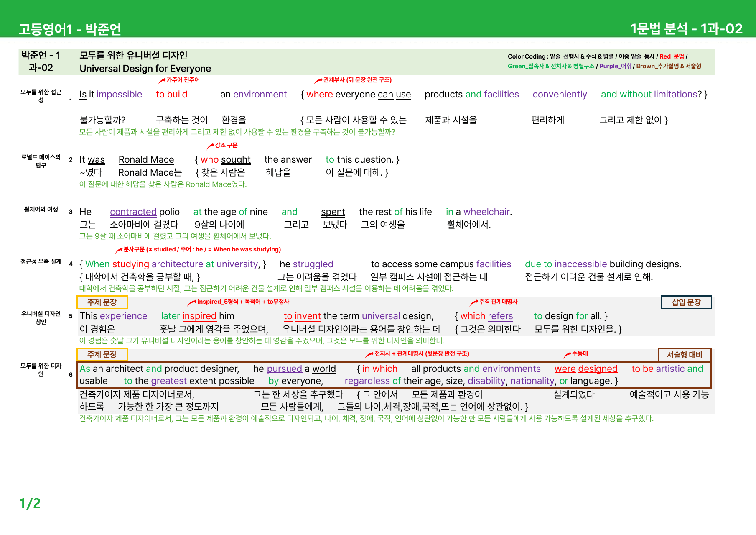Click the red phrase 'to build'
Screen dimensions: 756x535
tap(172, 95)
